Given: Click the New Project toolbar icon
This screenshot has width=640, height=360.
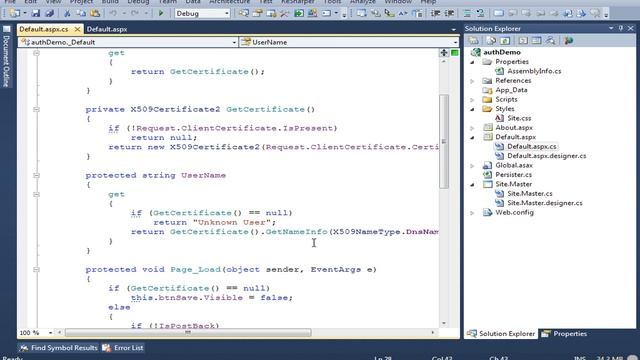Looking at the screenshot, I should [15, 13].
